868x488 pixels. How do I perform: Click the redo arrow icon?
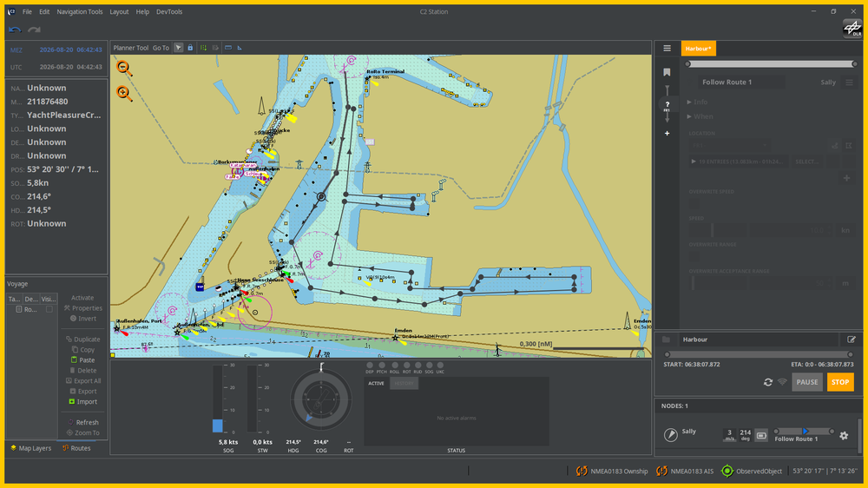(35, 30)
